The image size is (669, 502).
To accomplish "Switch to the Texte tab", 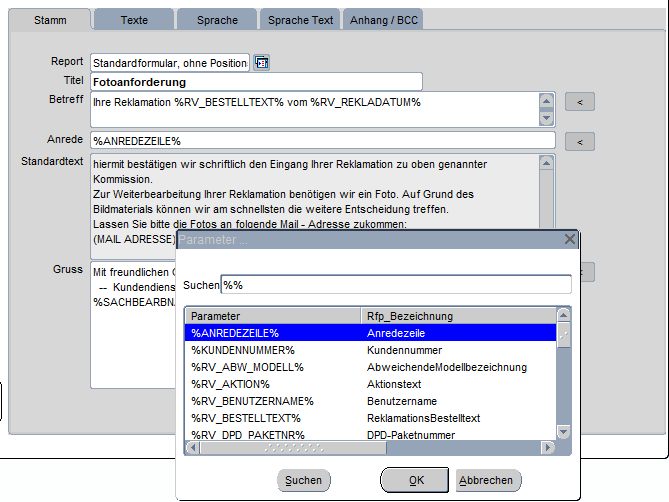I will coord(133,20).
